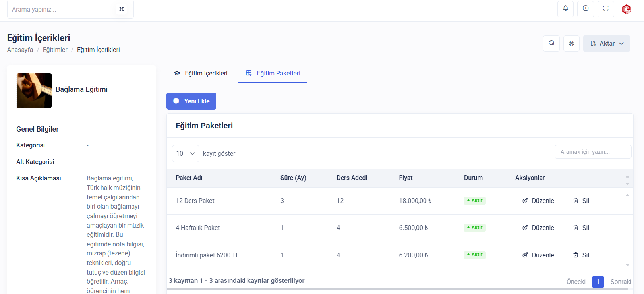The height and width of the screenshot is (294, 644).
Task: Switch to the Eğitim İçerikleri tab
Action: [x=201, y=73]
